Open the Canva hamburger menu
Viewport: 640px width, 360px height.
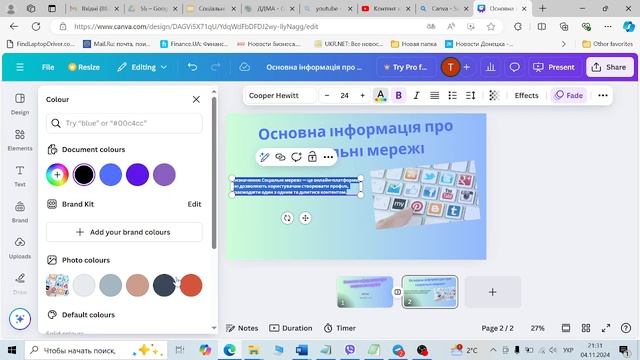20,67
